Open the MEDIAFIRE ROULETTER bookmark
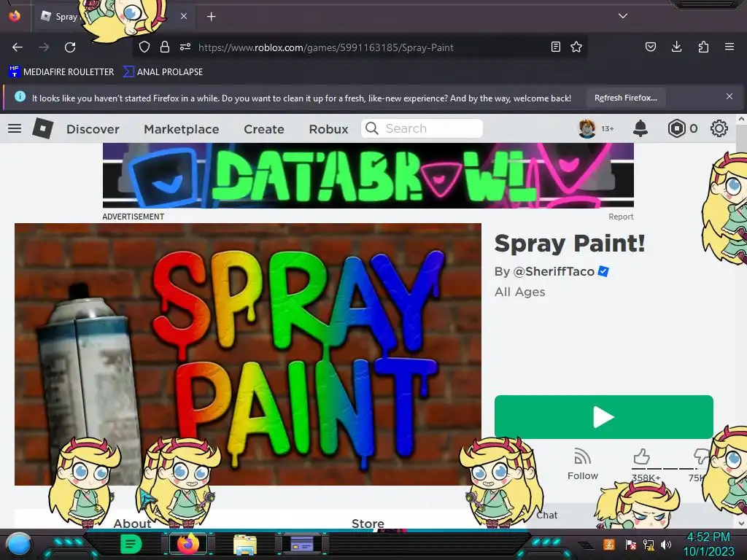The width and height of the screenshot is (747, 560). coord(61,72)
